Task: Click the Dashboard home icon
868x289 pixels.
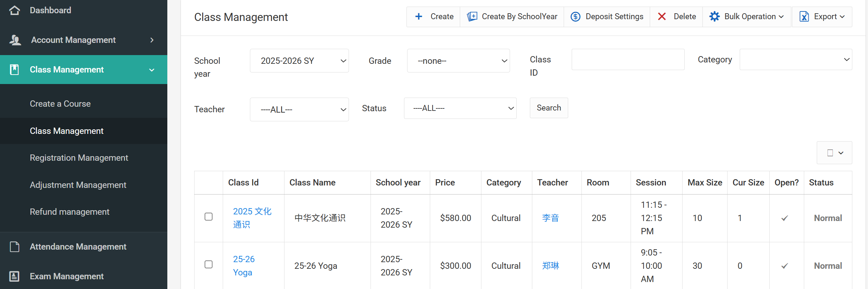Action: [15, 10]
